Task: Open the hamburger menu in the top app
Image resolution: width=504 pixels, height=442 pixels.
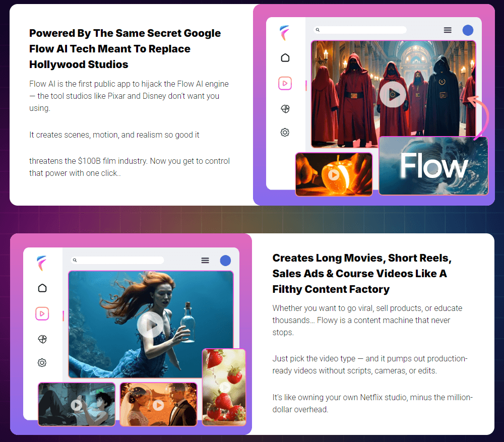Action: (x=448, y=30)
